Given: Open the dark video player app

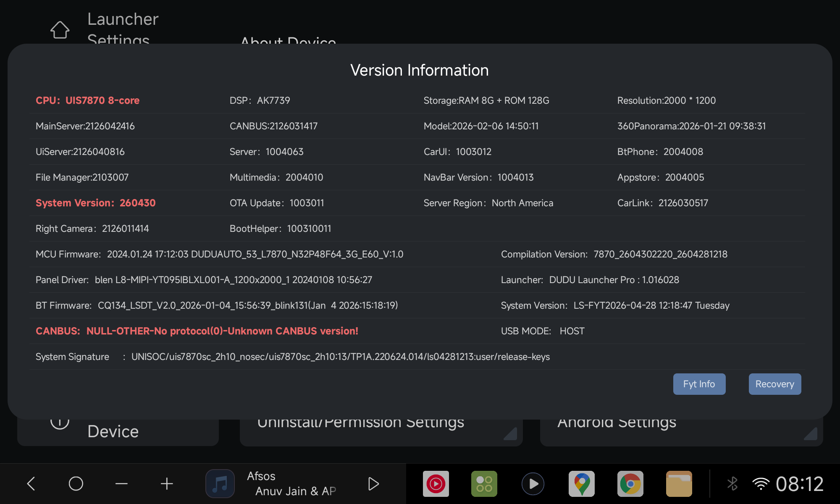Looking at the screenshot, I should point(533,484).
